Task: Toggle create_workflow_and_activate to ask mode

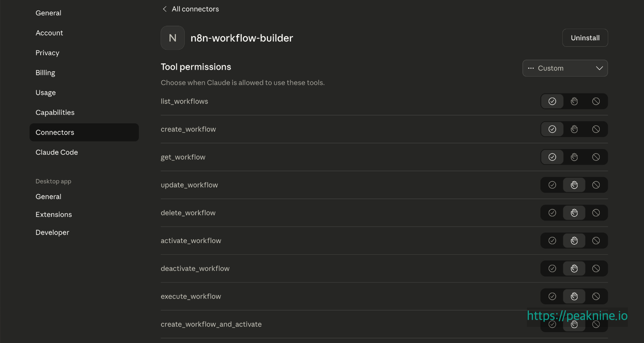Action: click(574, 324)
